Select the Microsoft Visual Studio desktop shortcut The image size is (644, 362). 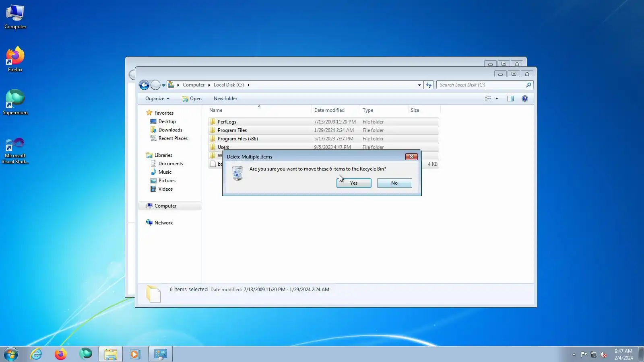[x=15, y=151]
